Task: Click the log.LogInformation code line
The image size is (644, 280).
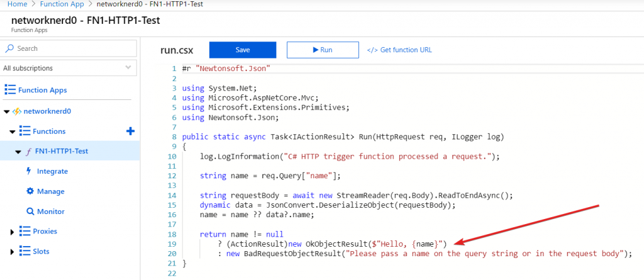Action: 350,156
